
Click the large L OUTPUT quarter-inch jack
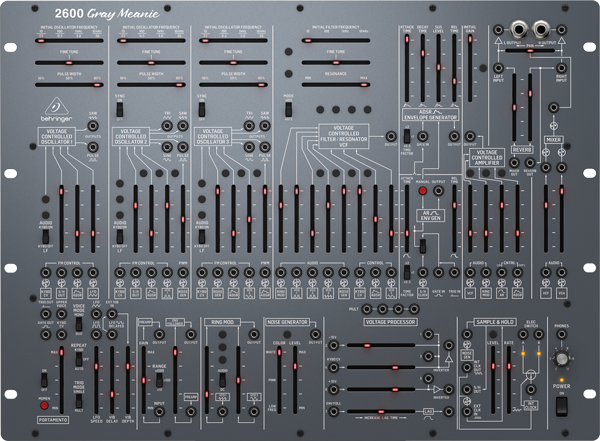click(x=519, y=29)
